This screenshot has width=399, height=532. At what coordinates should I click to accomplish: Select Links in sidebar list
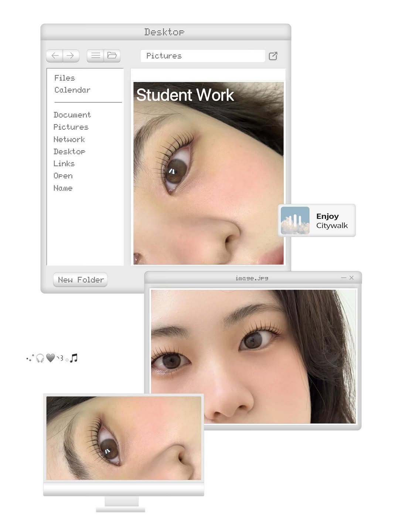tap(64, 164)
